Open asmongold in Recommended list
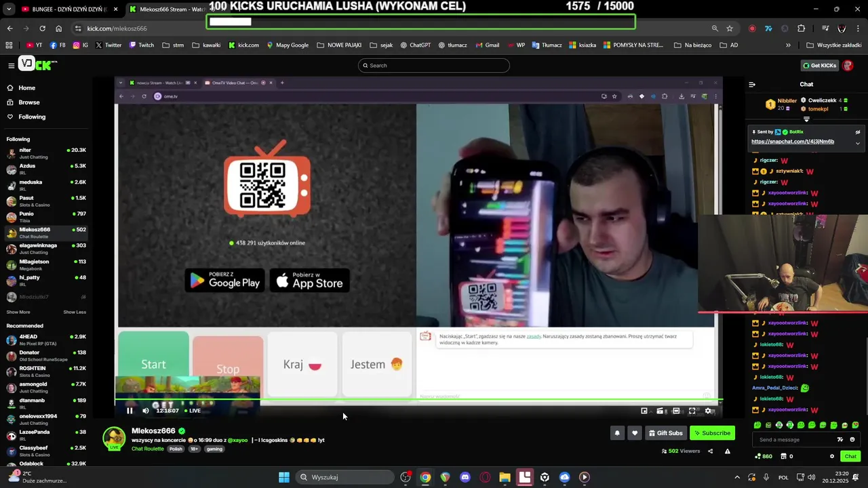 45,388
